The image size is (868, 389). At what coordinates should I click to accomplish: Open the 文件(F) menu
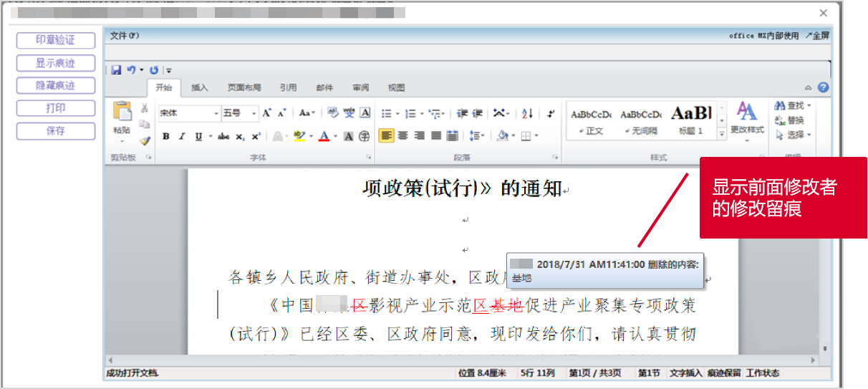tap(125, 35)
